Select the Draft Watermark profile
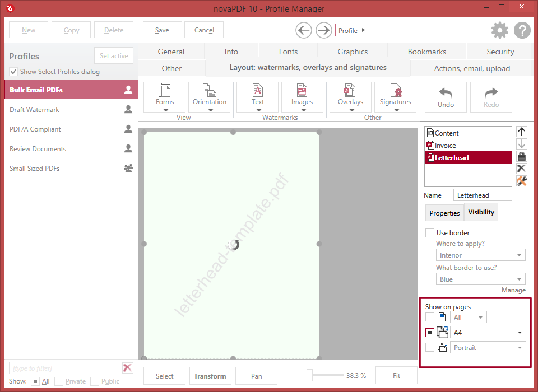 pos(71,109)
